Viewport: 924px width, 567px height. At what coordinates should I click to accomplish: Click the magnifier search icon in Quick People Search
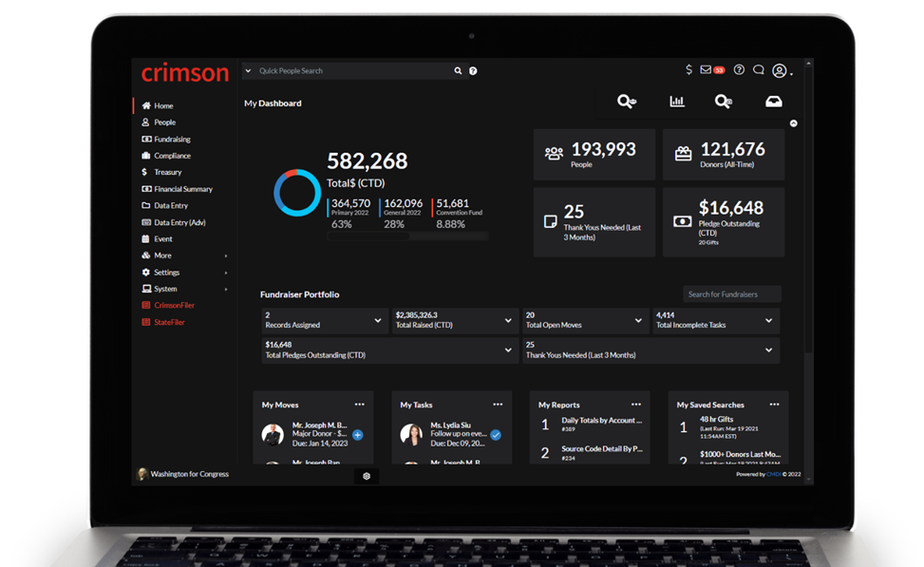458,70
